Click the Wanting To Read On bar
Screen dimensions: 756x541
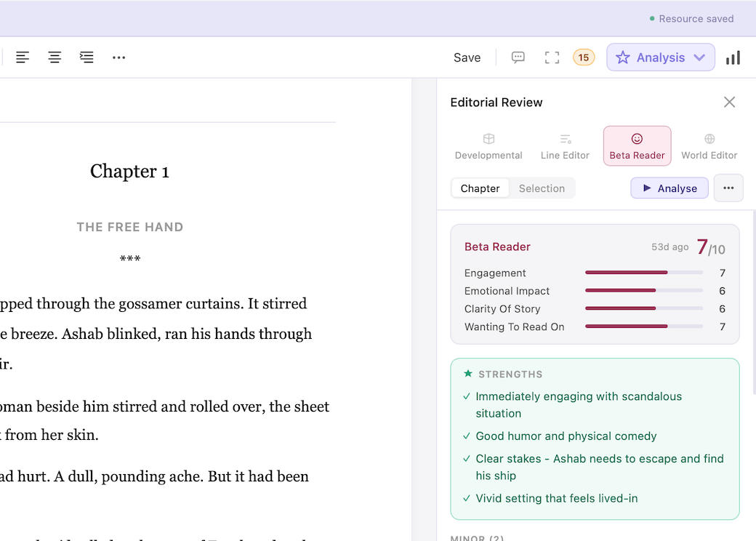pyautogui.click(x=643, y=326)
